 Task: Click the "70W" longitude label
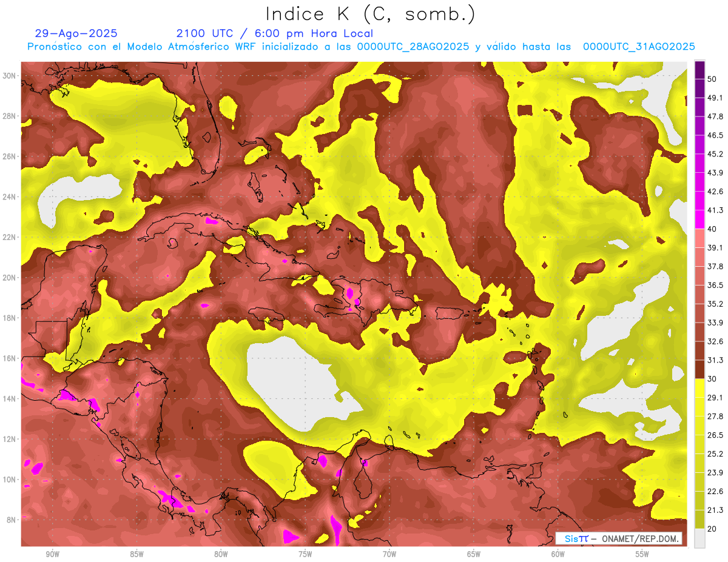click(x=389, y=554)
